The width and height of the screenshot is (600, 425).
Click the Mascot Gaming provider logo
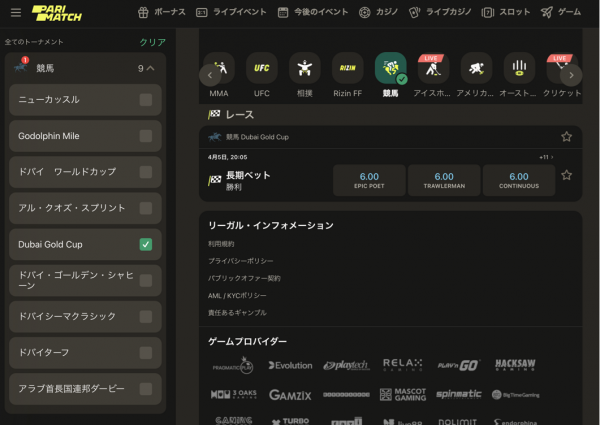pos(403,395)
